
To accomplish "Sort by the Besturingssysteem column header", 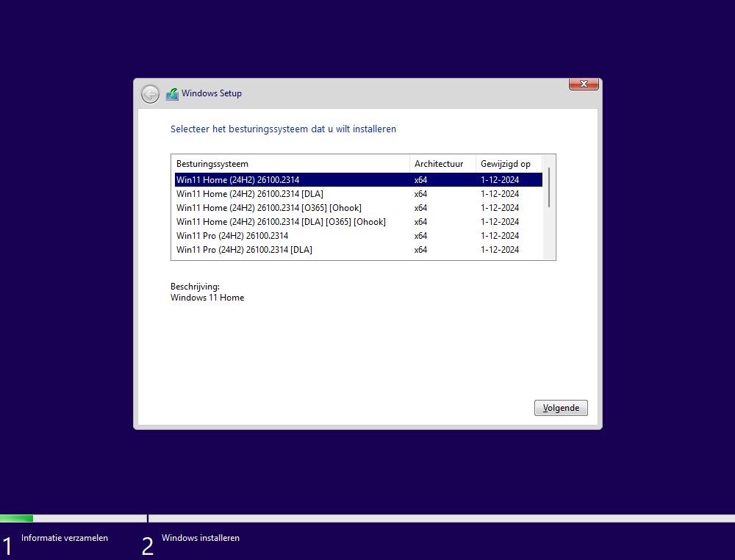I will pyautogui.click(x=290, y=164).
